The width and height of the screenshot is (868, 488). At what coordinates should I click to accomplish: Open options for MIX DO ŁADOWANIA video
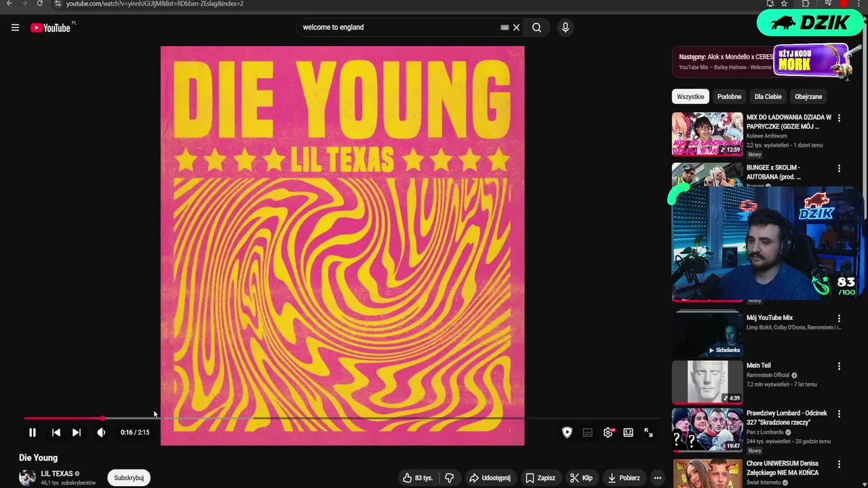[x=839, y=118]
